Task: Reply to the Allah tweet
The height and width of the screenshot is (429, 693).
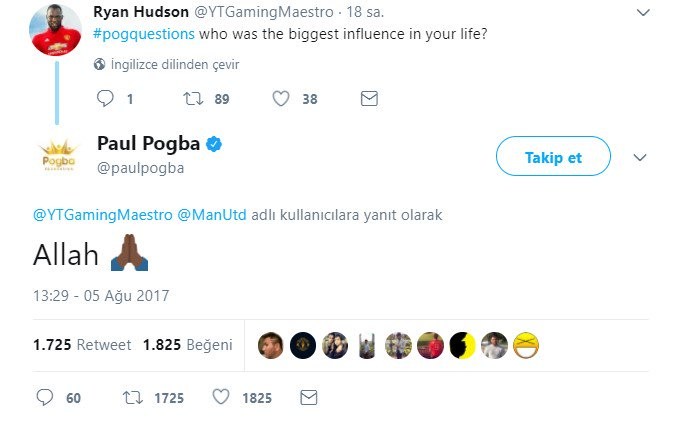Action: click(45, 397)
